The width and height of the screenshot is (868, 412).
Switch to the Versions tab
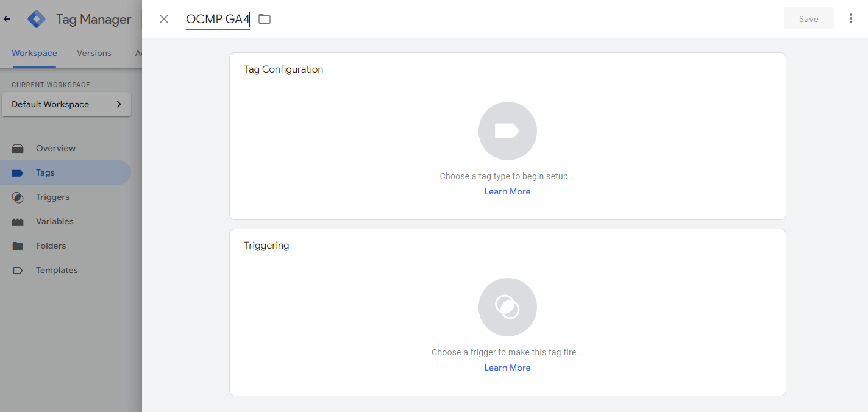tap(94, 53)
